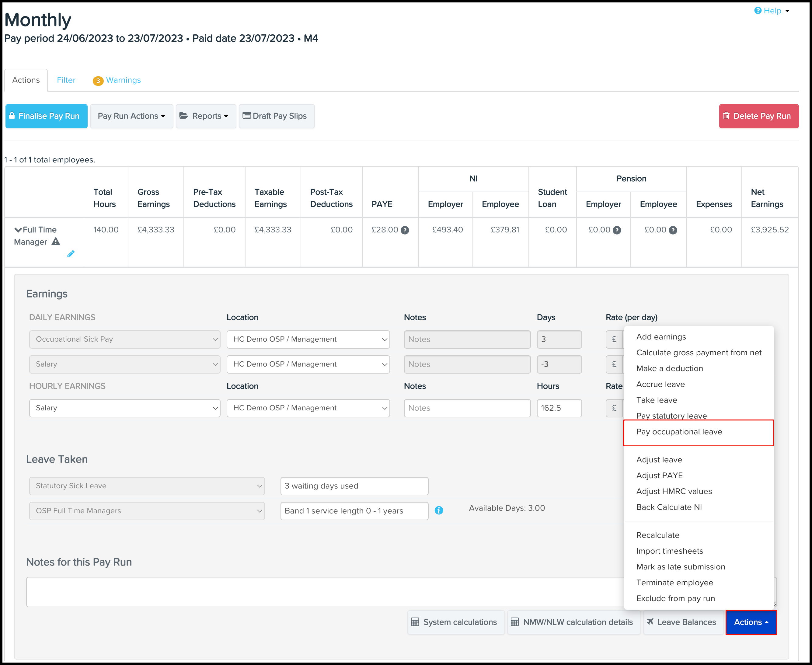
Task: Open Leave Balances with plane icon
Action: coord(683,622)
